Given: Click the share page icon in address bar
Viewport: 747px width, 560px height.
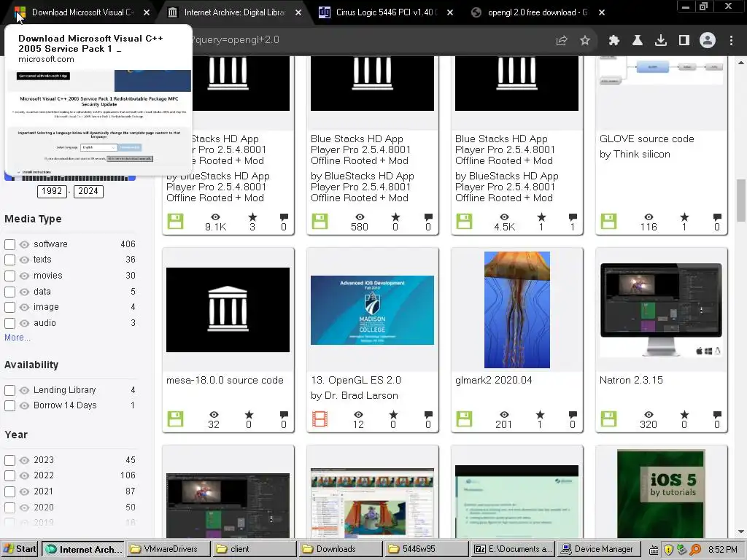Looking at the screenshot, I should (562, 41).
